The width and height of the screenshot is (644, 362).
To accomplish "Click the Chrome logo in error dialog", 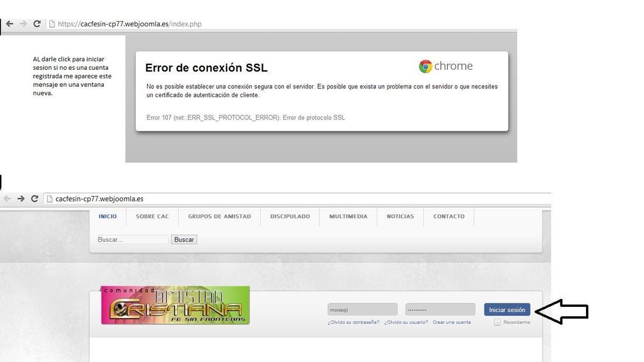I will pos(446,66).
